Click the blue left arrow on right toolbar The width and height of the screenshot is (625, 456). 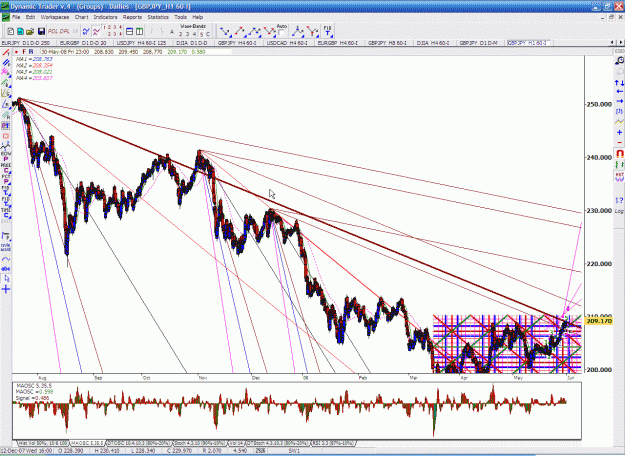click(619, 92)
